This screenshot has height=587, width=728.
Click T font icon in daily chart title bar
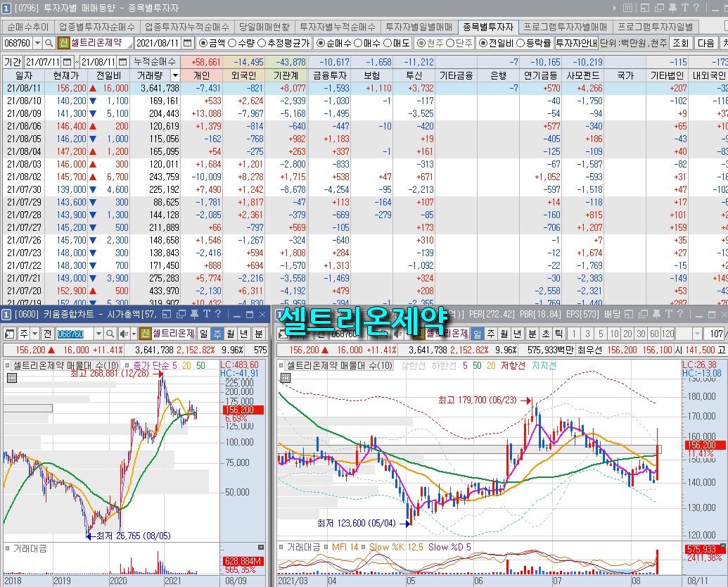(x=669, y=315)
